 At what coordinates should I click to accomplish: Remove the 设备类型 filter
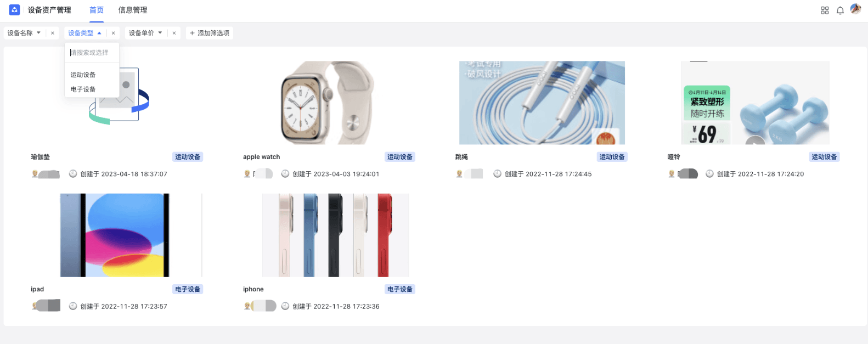(x=114, y=33)
